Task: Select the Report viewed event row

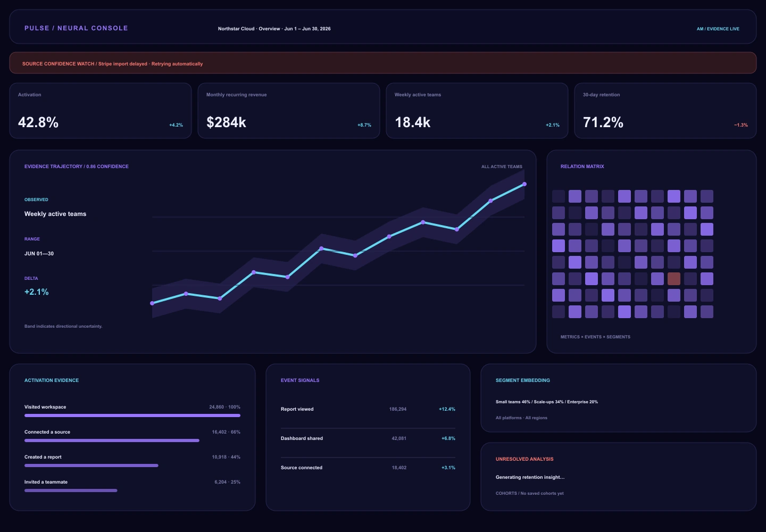Action: click(368, 409)
